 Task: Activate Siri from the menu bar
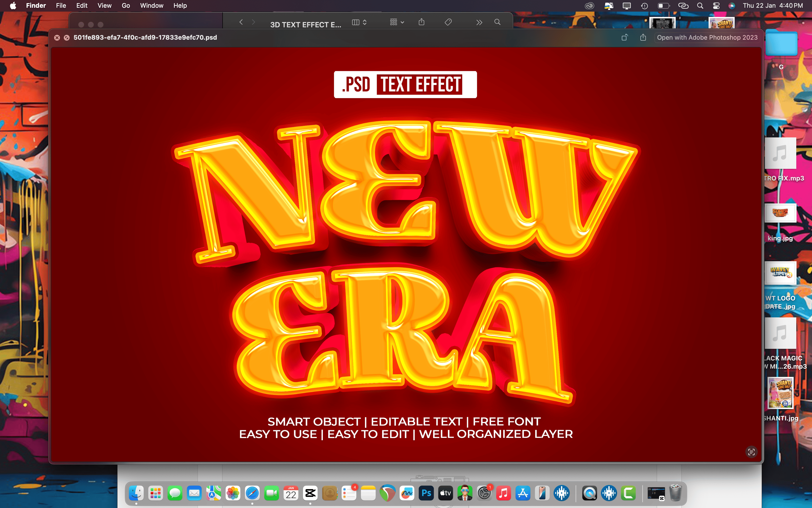732,6
